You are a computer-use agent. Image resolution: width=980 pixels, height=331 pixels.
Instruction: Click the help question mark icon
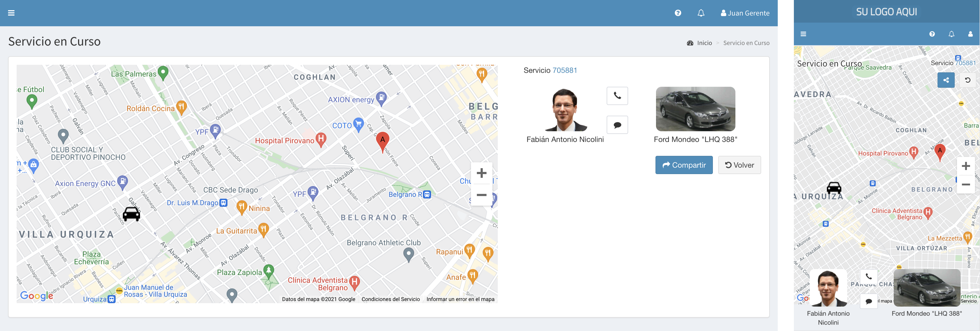click(x=677, y=13)
